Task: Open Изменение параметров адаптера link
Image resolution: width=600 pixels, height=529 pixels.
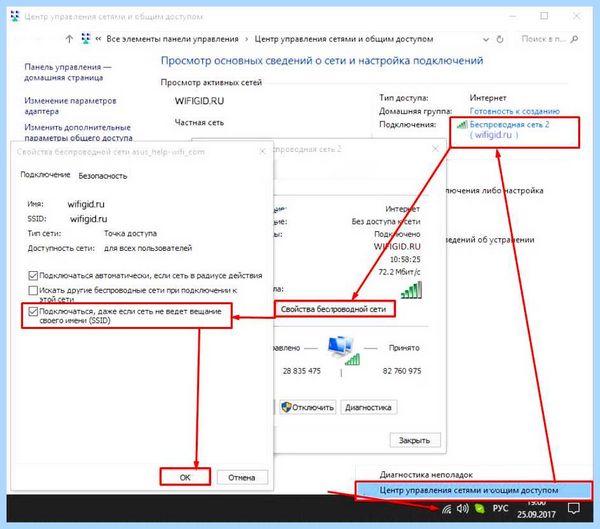Action: point(70,106)
